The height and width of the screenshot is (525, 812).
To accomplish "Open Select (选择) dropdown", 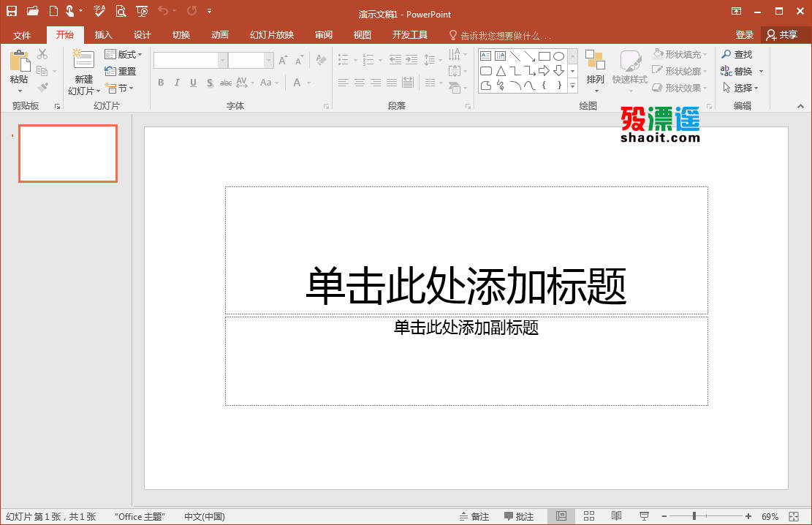I will tap(740, 88).
